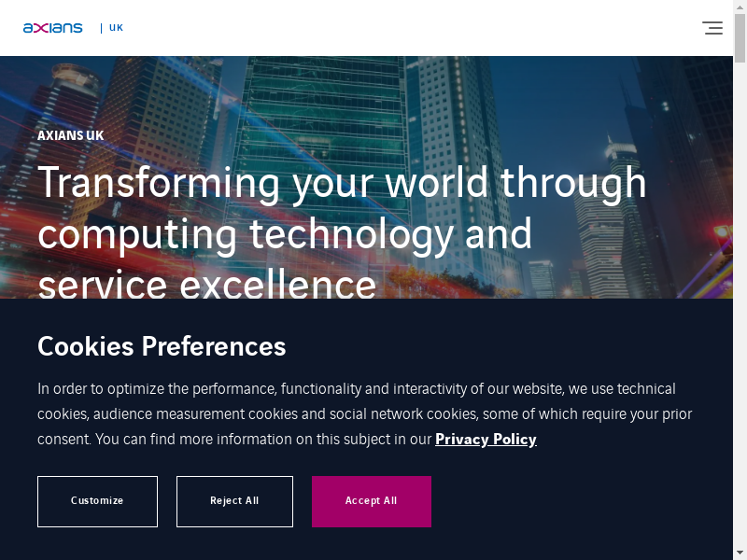Click the 'computing technology and' headline line
Image resolution: width=747 pixels, height=560 pixels.
[x=285, y=233]
